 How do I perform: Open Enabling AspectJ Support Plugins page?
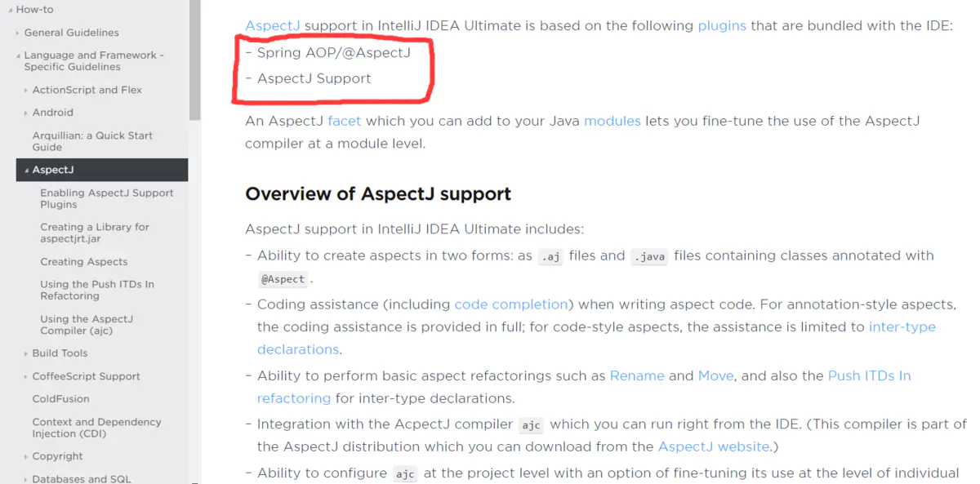pos(106,198)
